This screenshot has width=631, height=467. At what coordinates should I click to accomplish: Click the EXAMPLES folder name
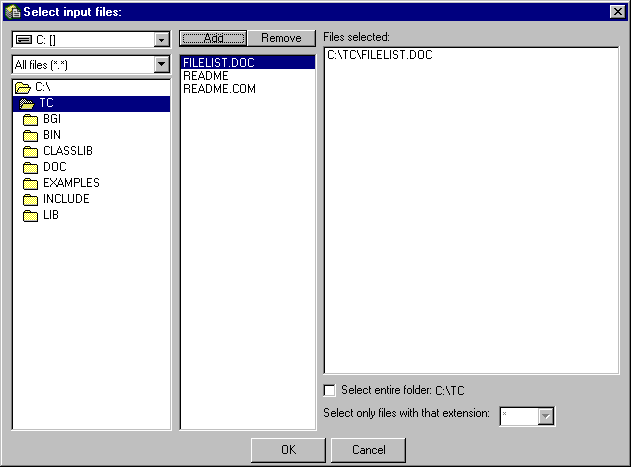tap(71, 183)
